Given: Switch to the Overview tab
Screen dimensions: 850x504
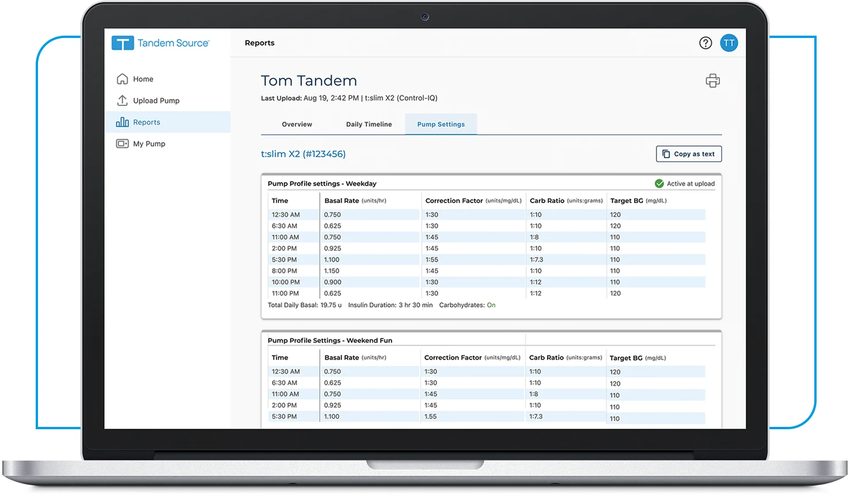Looking at the screenshot, I should pyautogui.click(x=297, y=124).
